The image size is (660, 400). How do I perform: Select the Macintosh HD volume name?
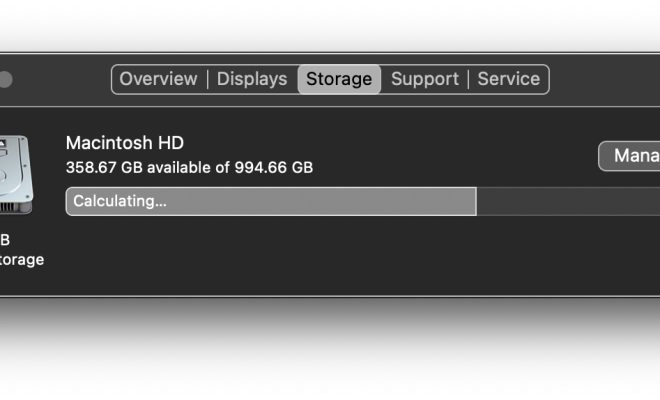click(125, 143)
